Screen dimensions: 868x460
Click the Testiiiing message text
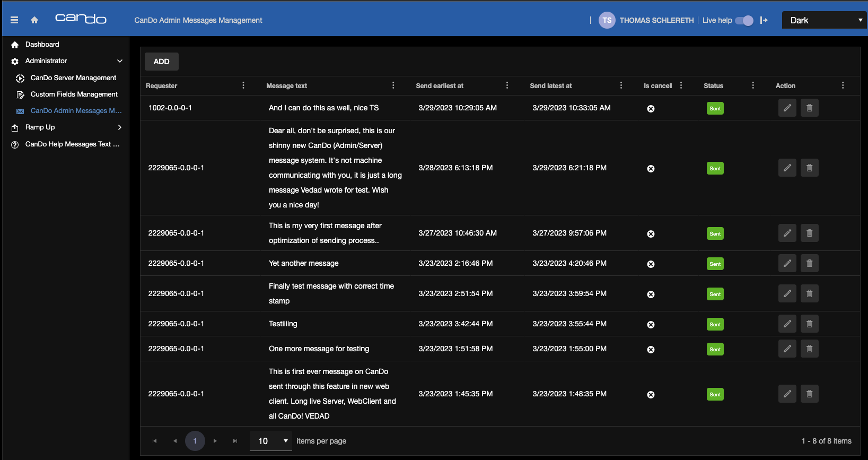pyautogui.click(x=283, y=324)
